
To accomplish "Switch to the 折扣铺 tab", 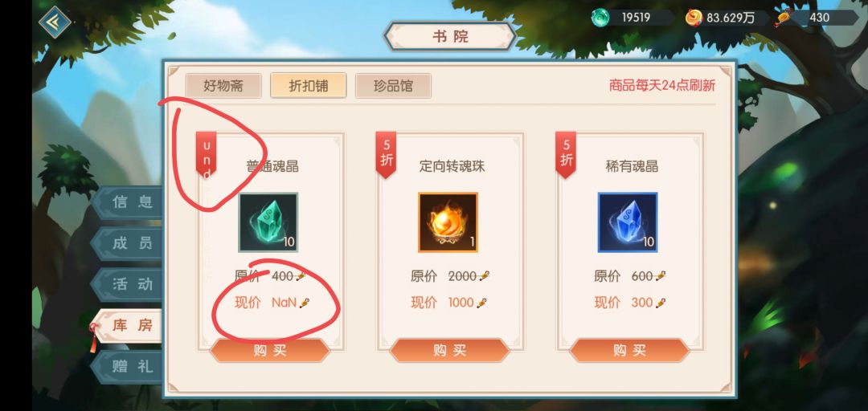I will pos(309,86).
